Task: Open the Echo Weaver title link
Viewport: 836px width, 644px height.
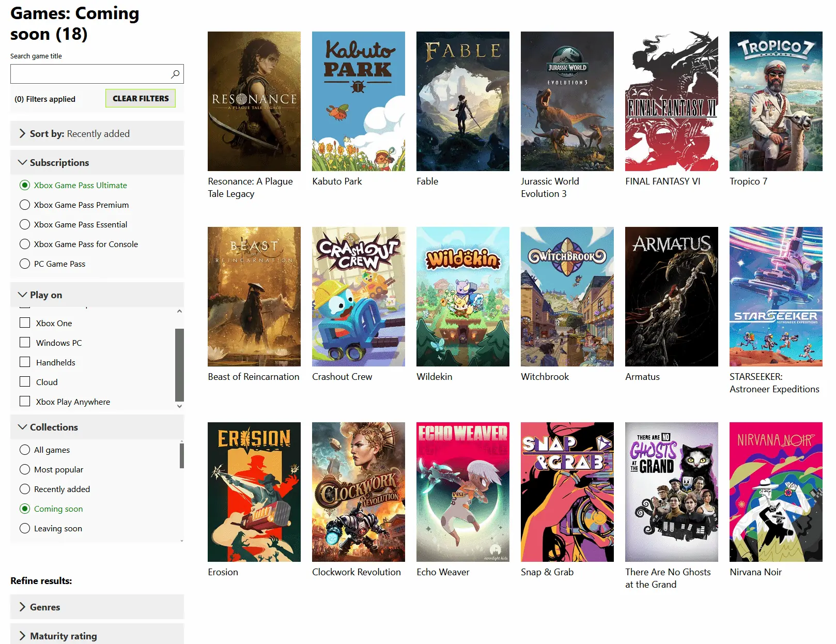Action: pyautogui.click(x=443, y=572)
